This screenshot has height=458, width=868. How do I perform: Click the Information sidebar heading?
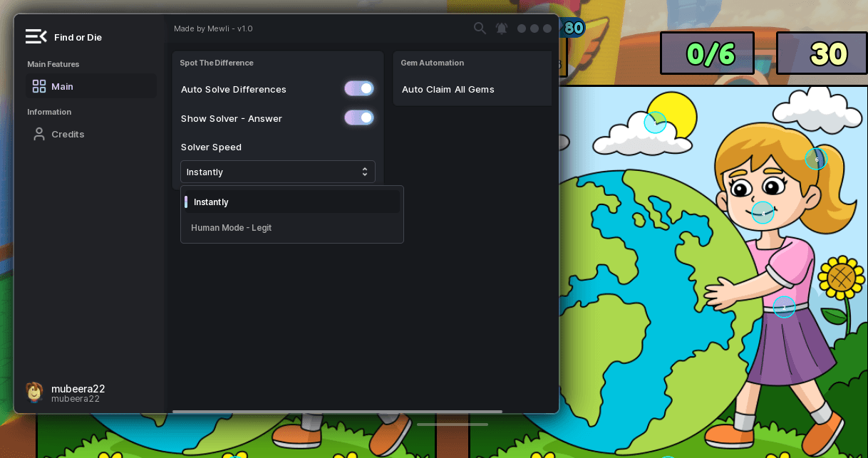[x=49, y=112]
